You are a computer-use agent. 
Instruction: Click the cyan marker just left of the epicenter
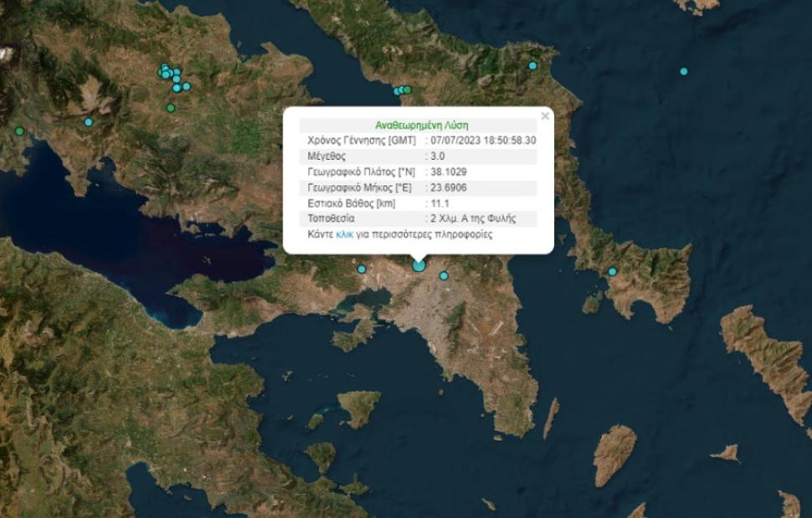362,269
